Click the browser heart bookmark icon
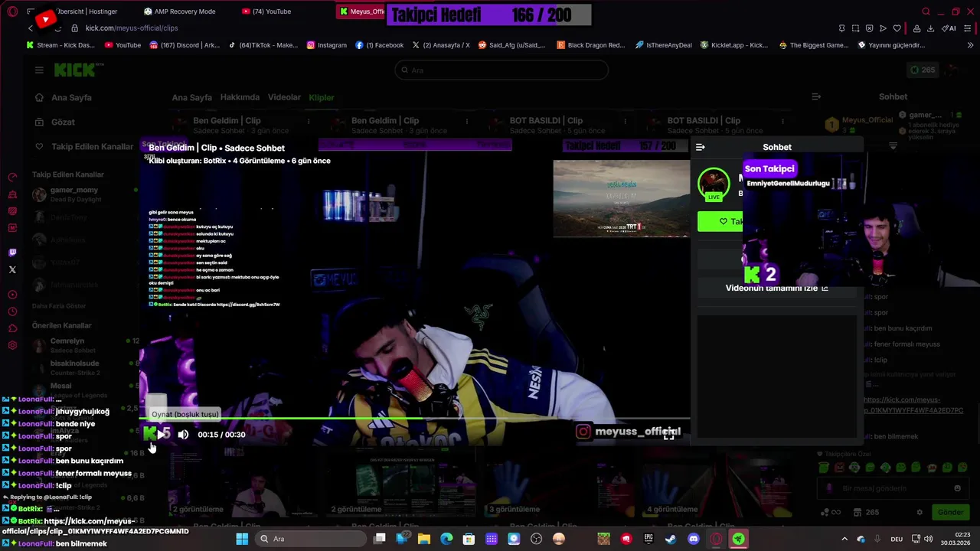 click(897, 28)
